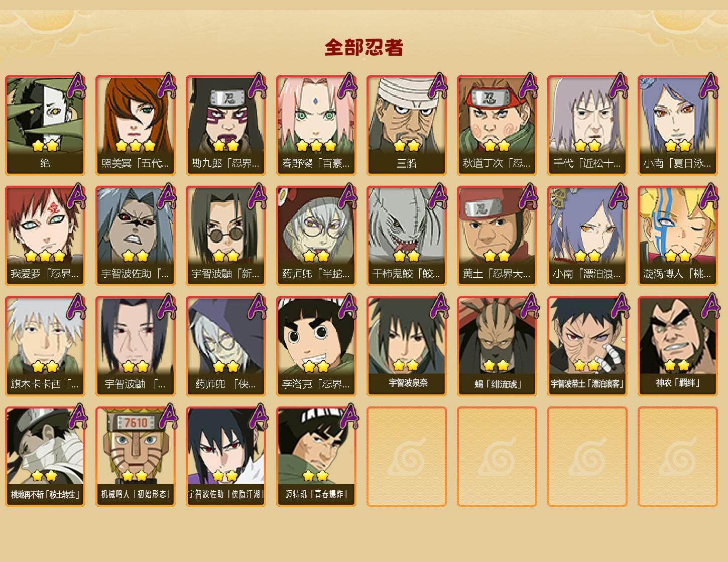The image size is (728, 562).
Task: Select the 宇智波带土「漂泊浪客」 card
Action: (x=587, y=346)
